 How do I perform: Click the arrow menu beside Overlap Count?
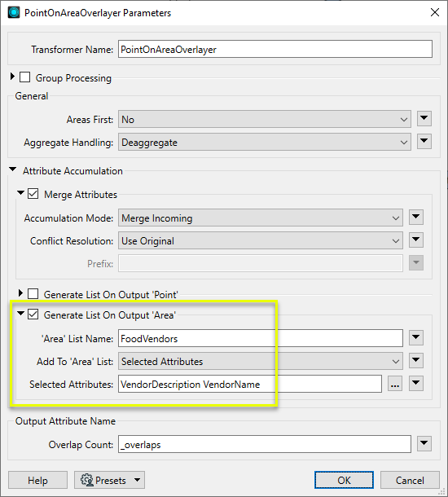pyautogui.click(x=424, y=443)
